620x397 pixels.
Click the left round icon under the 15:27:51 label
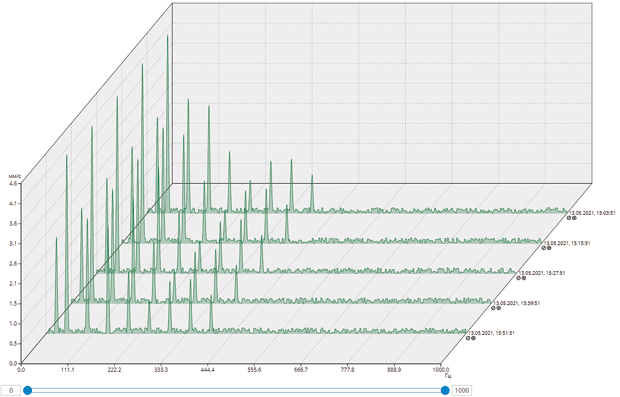pos(518,278)
